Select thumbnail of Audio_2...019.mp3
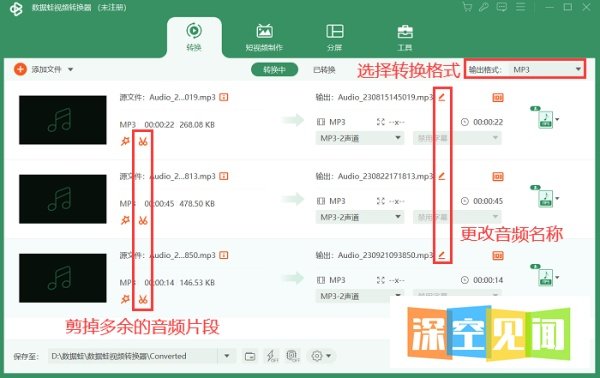The height and width of the screenshot is (378, 600). [x=63, y=120]
